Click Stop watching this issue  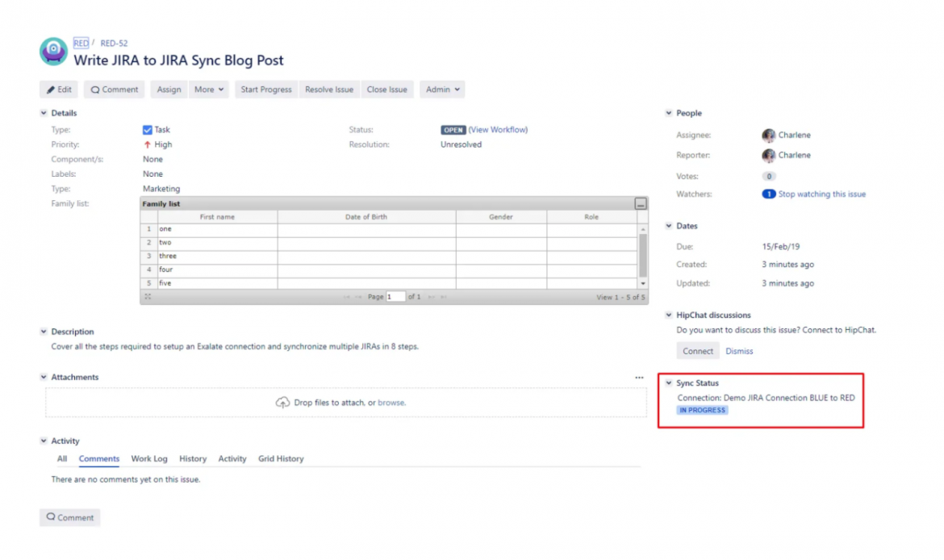(822, 194)
